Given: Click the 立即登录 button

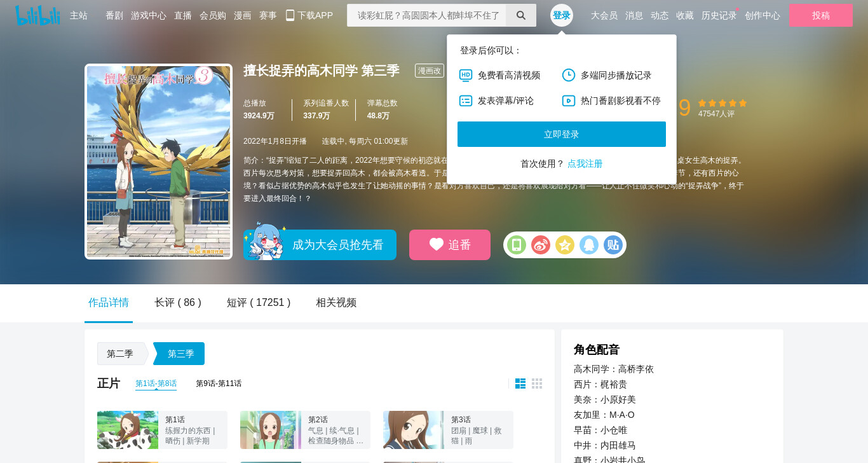Looking at the screenshot, I should pyautogui.click(x=562, y=134).
